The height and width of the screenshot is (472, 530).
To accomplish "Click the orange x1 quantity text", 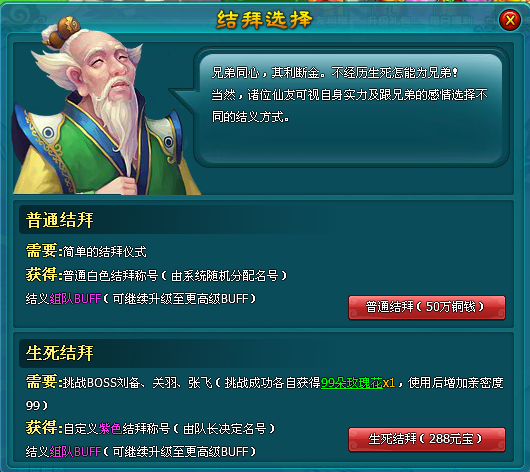I will click(389, 383).
